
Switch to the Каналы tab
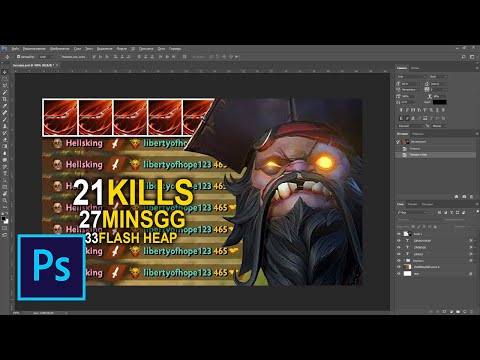pos(413,204)
